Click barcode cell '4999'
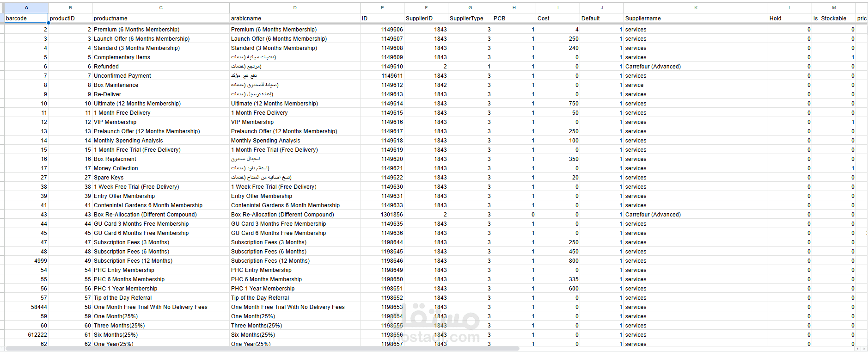 [x=26, y=261]
